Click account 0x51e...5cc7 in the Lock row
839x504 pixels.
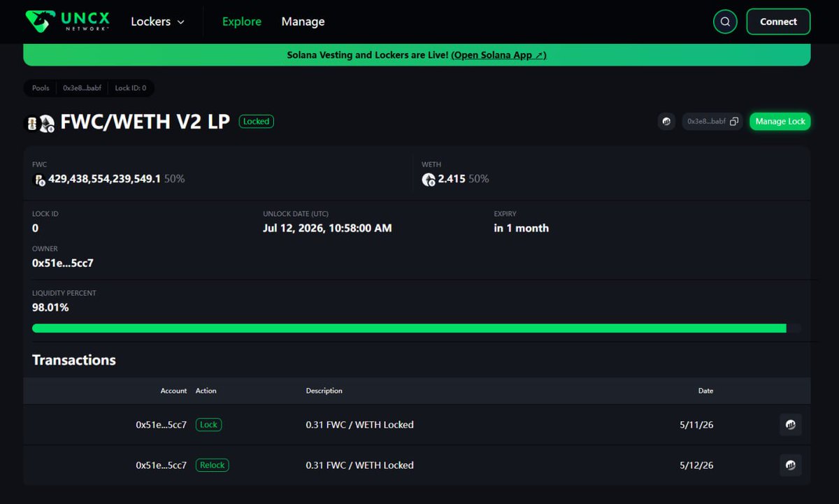click(162, 424)
